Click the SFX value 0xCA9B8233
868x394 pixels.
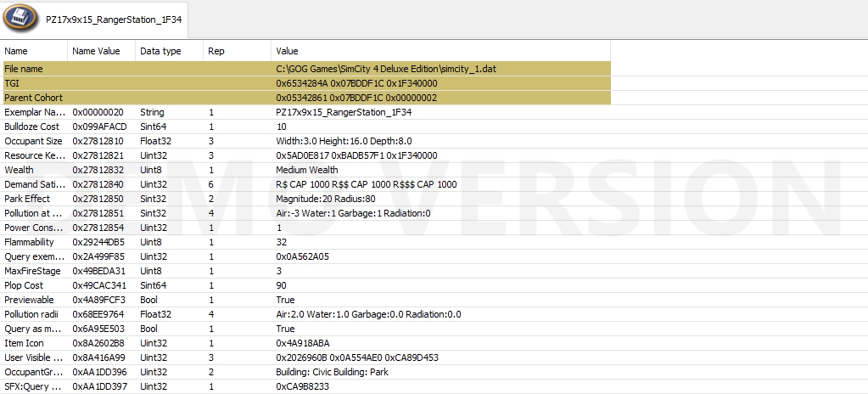(x=302, y=386)
